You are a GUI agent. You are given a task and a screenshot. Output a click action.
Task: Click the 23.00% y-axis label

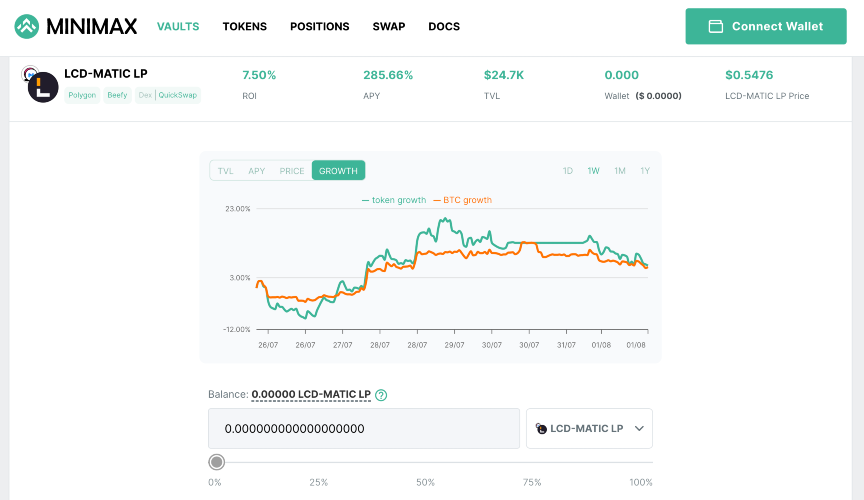[x=237, y=209]
